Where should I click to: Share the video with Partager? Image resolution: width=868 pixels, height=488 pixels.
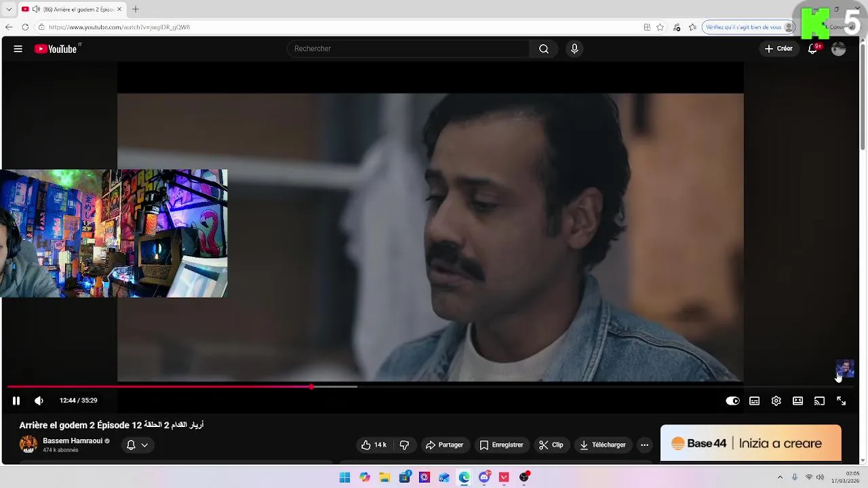[x=444, y=445]
